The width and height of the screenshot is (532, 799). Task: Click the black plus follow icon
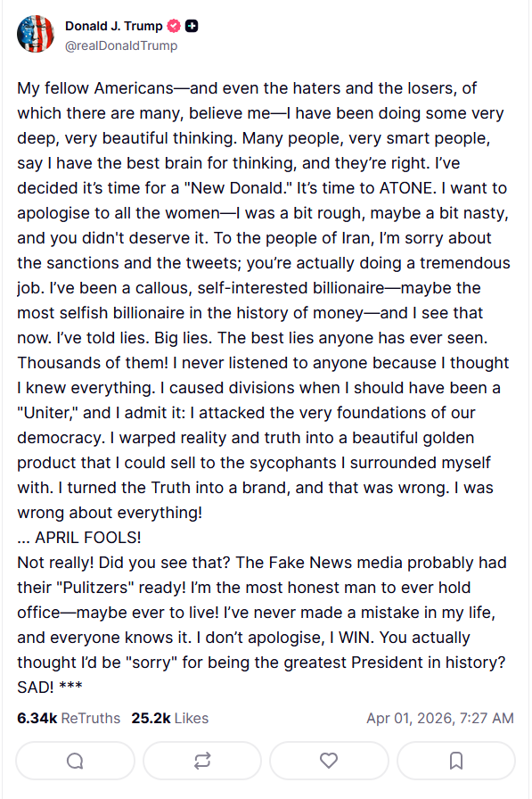(192, 26)
